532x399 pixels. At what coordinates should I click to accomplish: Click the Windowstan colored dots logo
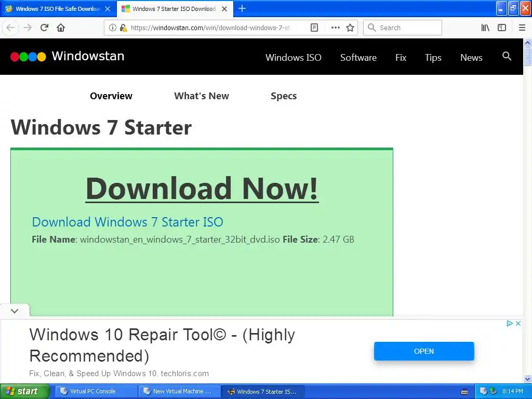point(28,57)
